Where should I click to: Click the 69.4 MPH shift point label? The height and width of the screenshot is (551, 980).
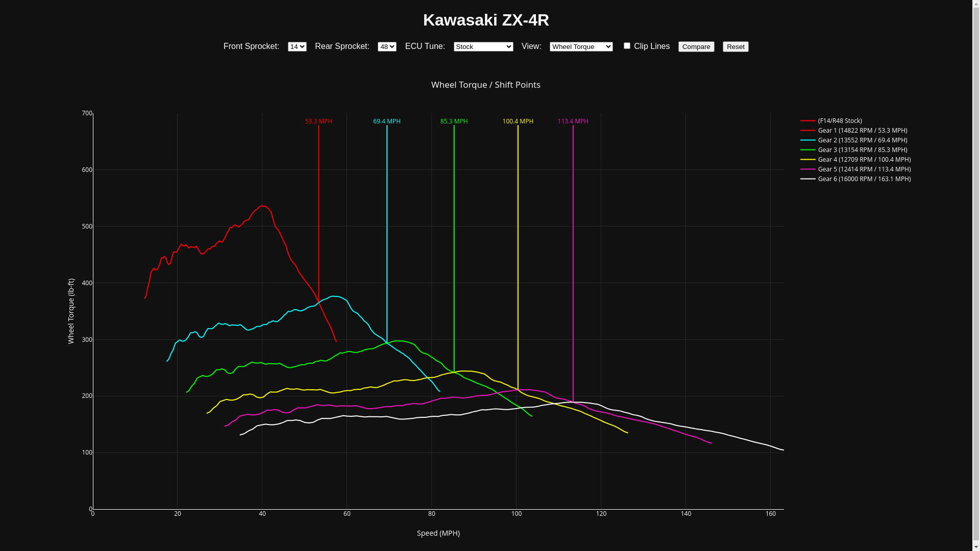point(387,121)
